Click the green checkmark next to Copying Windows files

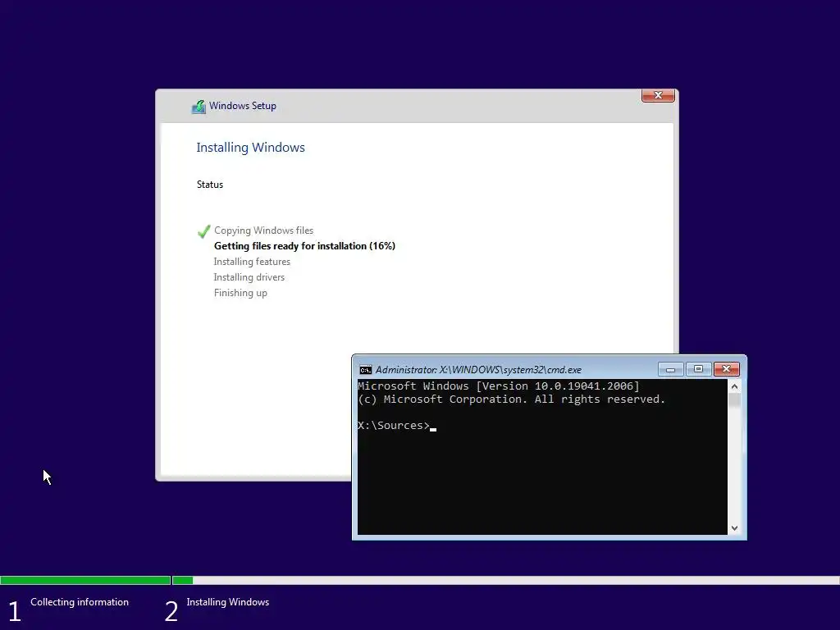tap(203, 231)
